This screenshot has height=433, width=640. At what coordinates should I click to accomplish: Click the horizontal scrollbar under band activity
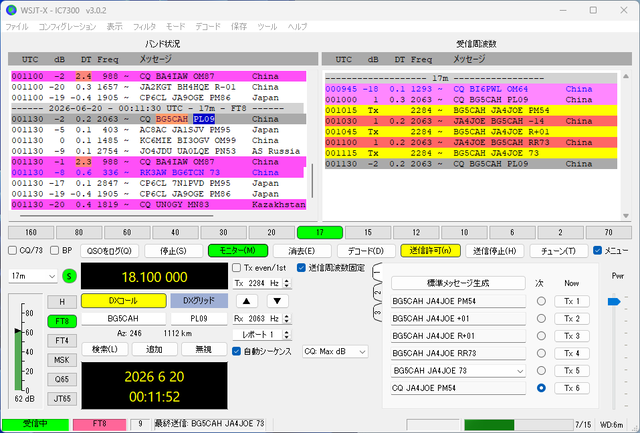click(116, 216)
